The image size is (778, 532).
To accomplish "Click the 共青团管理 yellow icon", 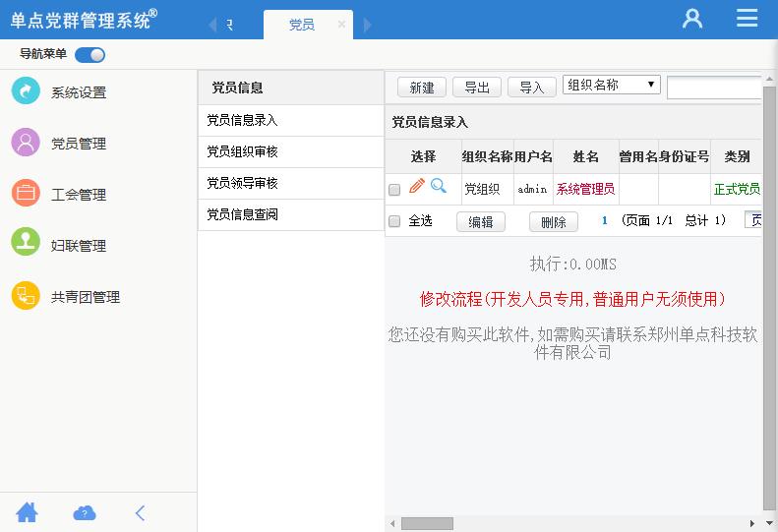I will pyautogui.click(x=26, y=296).
